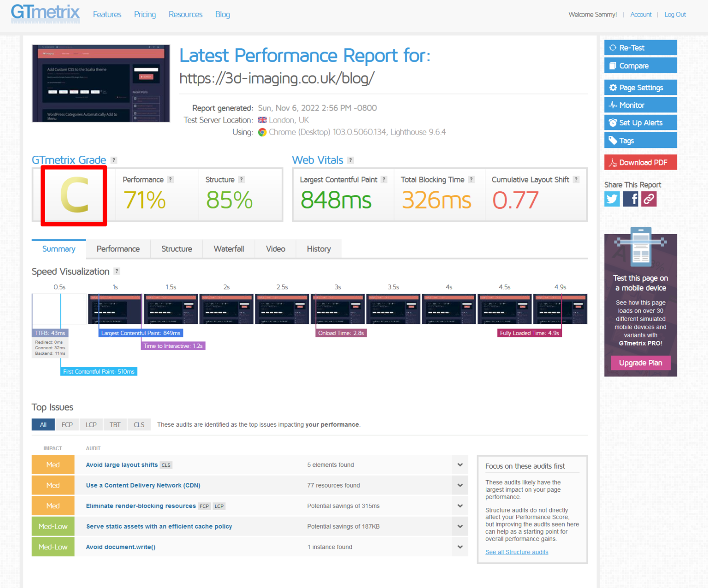Copy report link using the chain icon
This screenshot has height=588, width=708.
pos(649,199)
